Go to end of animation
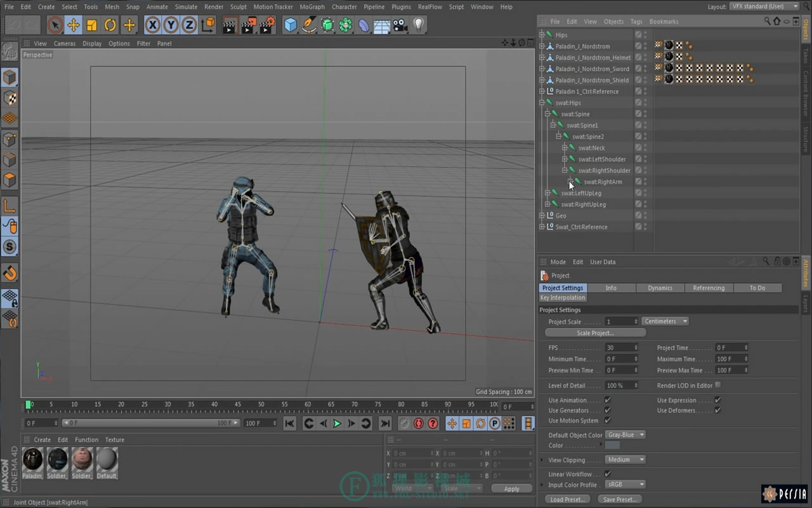Screen dimensions: 812x508 pos(385,424)
